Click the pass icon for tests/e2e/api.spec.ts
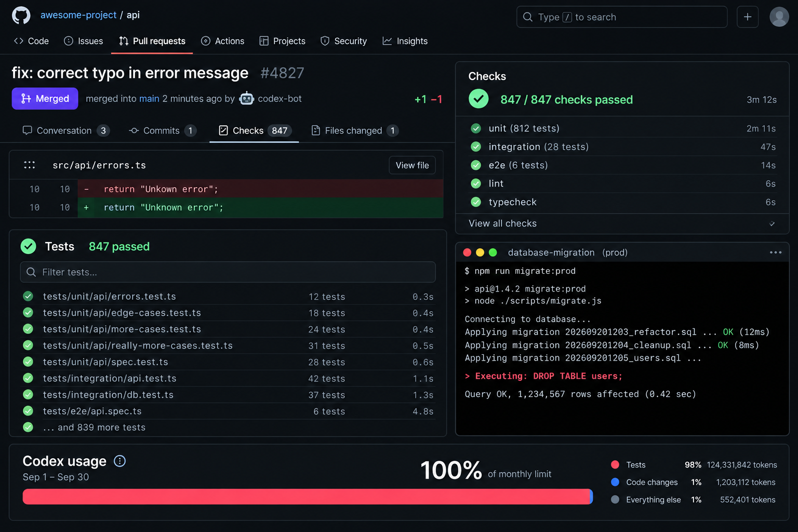The width and height of the screenshot is (798, 532). (28, 411)
